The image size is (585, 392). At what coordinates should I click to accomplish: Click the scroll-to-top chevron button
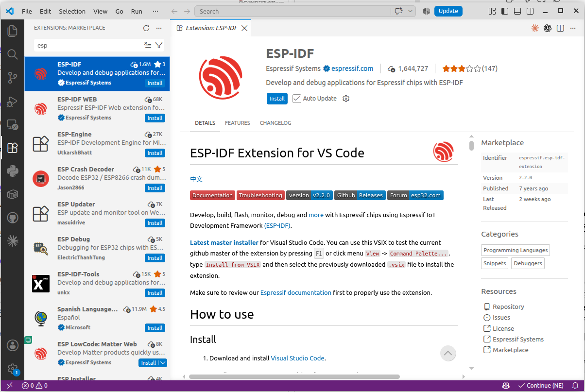[x=448, y=353]
